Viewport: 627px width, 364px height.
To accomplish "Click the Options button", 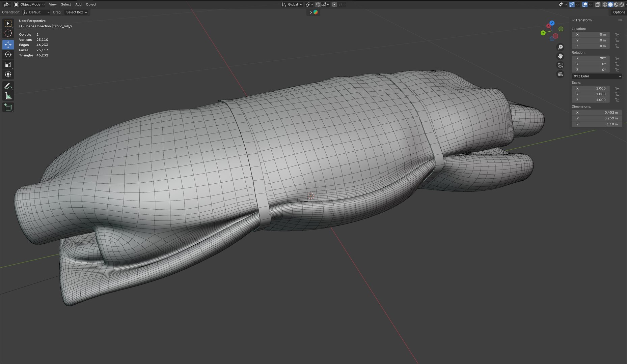I will tap(619, 12).
